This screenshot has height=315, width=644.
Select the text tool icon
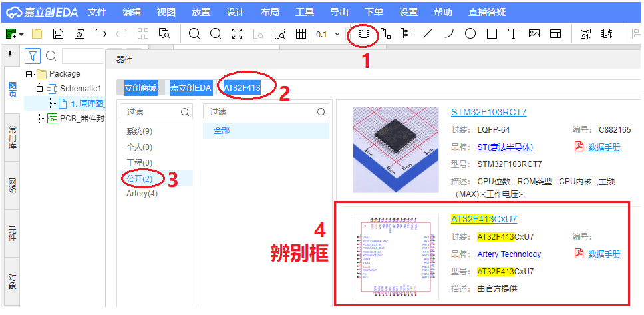pos(513,33)
